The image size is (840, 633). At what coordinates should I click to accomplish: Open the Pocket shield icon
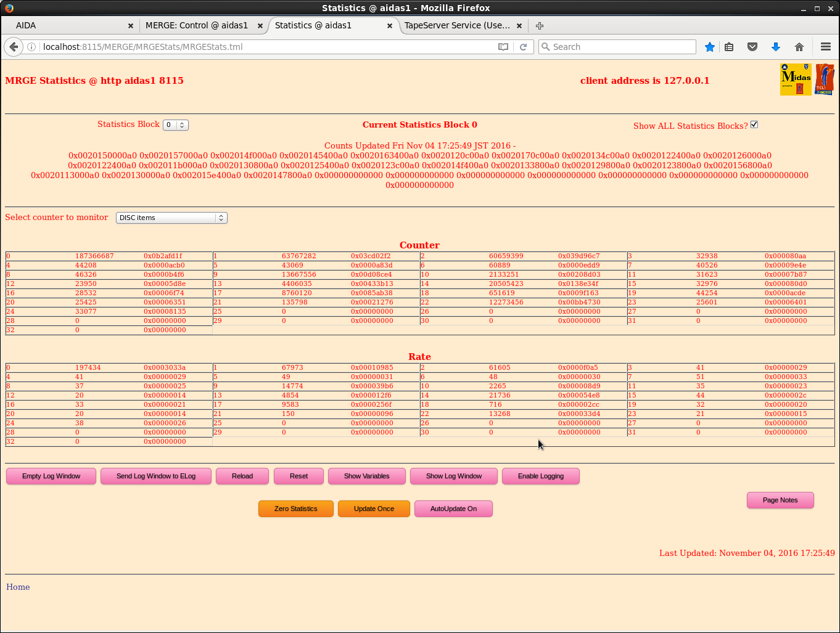752,47
